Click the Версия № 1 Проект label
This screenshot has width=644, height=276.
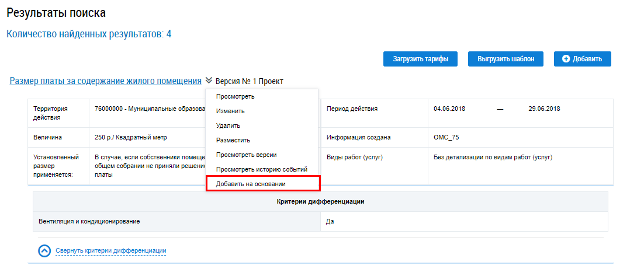pyautogui.click(x=249, y=82)
